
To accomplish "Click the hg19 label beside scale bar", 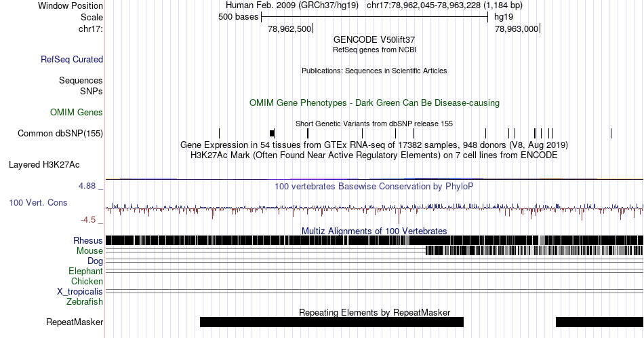I will pos(504,17).
